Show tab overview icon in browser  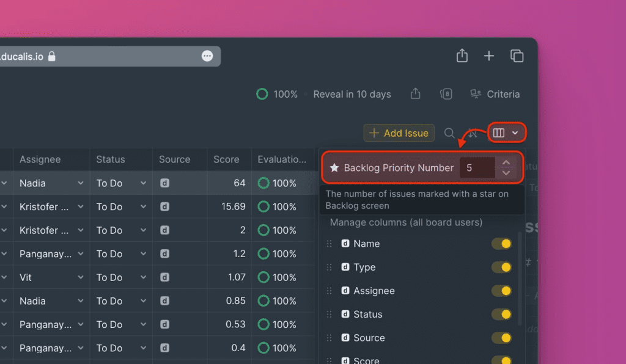[x=517, y=56]
